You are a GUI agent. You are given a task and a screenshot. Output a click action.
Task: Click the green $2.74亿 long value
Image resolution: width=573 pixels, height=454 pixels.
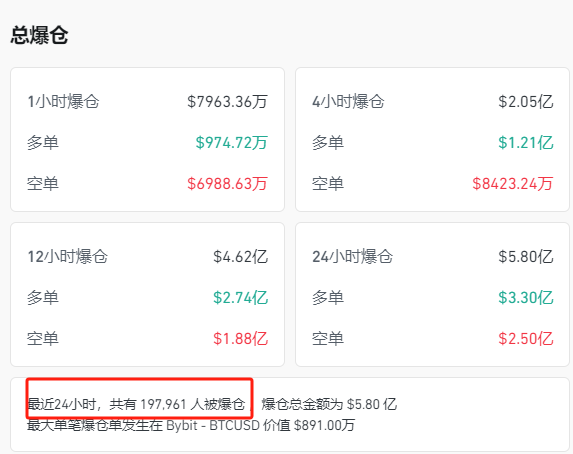tap(241, 298)
